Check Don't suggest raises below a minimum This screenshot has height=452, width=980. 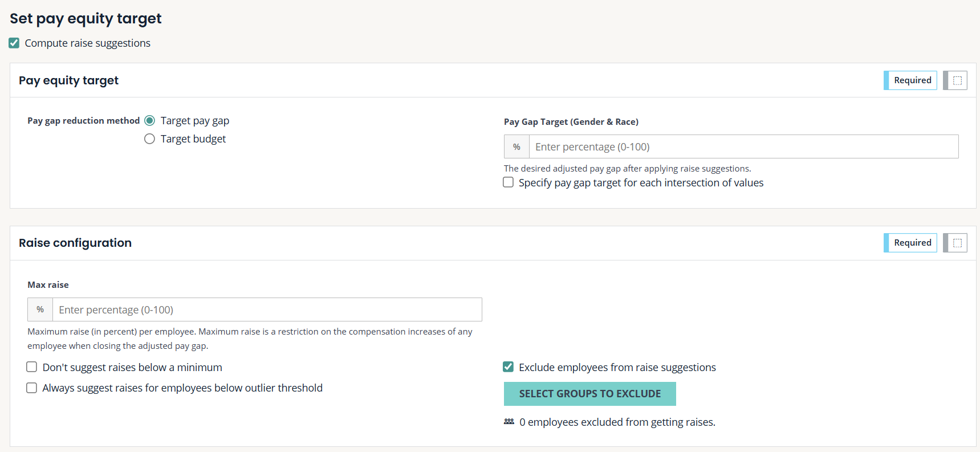[x=32, y=367]
